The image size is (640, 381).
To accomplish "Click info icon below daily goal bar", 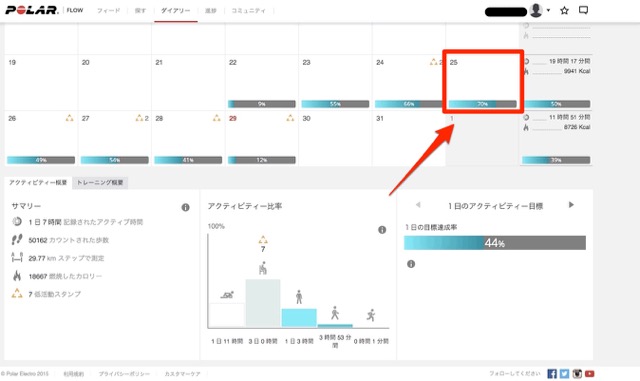I will point(411,264).
